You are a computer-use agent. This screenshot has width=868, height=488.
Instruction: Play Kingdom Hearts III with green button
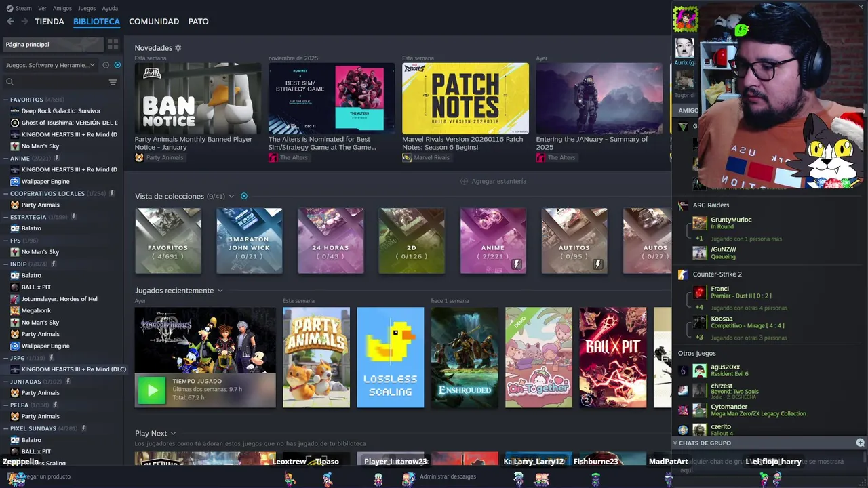coord(152,390)
